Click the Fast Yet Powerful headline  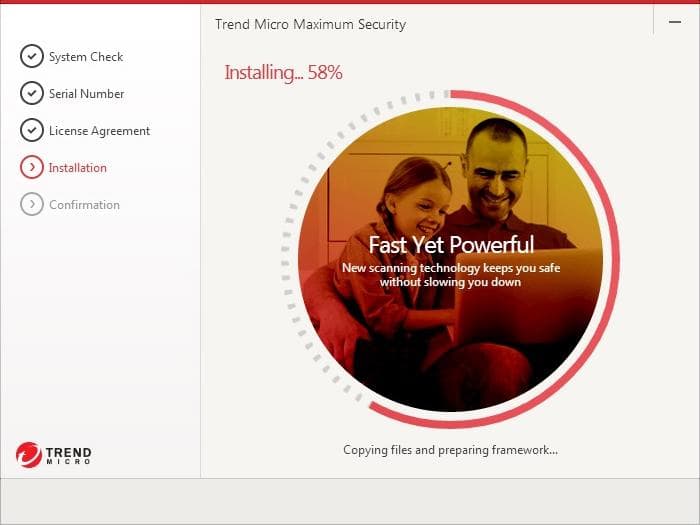[451, 245]
